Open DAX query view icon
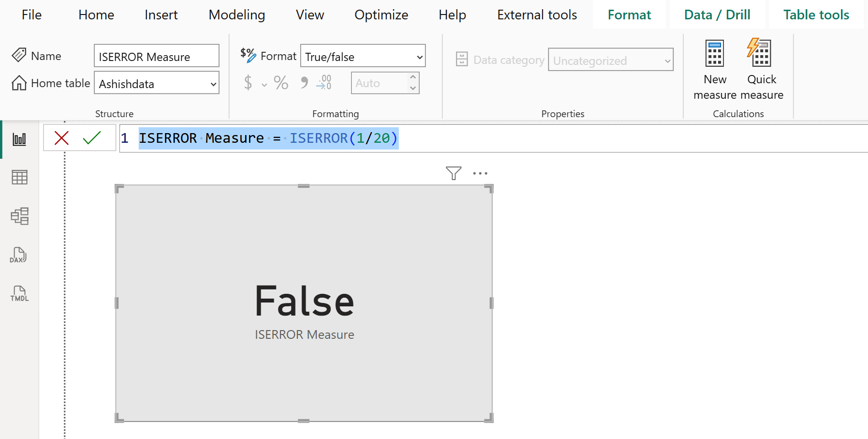This screenshot has width=868, height=439. 19,255
